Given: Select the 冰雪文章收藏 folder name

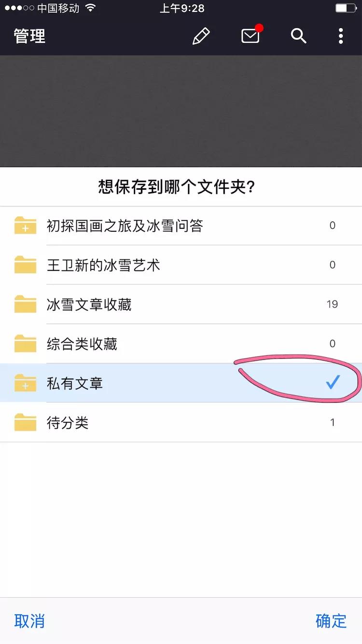Looking at the screenshot, I should pyautogui.click(x=89, y=305).
